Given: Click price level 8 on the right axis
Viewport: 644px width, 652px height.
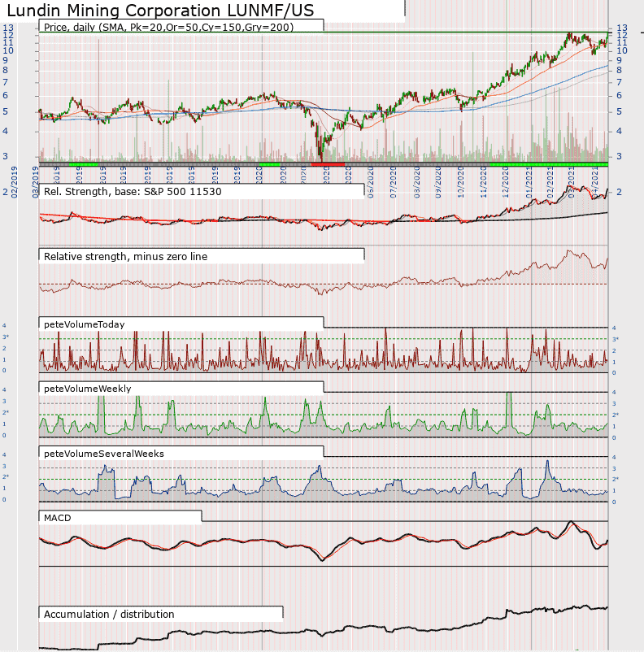Looking at the screenshot, I should tap(619, 70).
